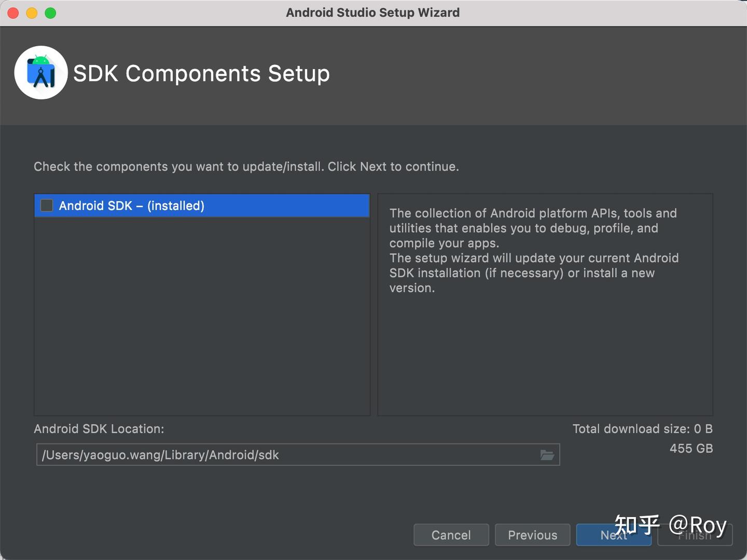Click the folder browse icon beside SDK path
Image resolution: width=747 pixels, height=560 pixels.
[548, 455]
